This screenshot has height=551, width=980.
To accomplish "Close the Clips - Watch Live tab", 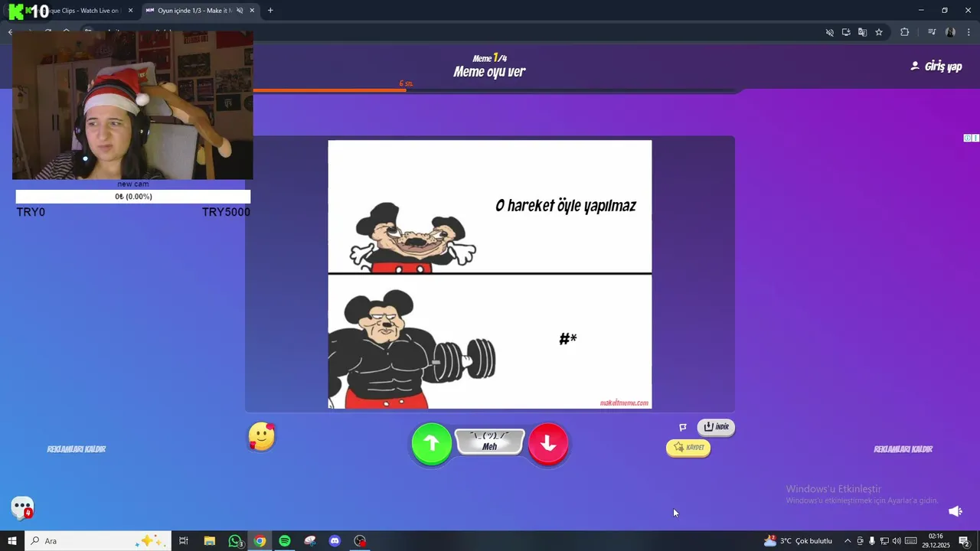I will click(x=130, y=11).
